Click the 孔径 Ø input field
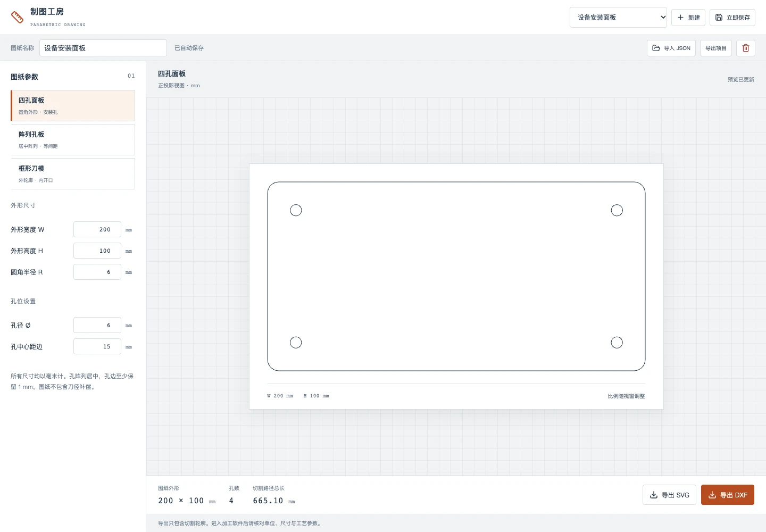 [x=97, y=325]
